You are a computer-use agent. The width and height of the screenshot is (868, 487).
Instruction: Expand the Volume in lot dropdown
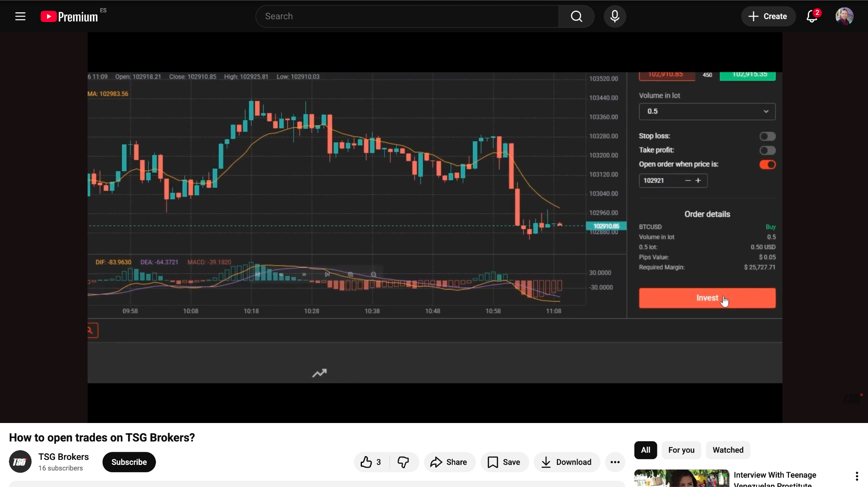pyautogui.click(x=707, y=111)
